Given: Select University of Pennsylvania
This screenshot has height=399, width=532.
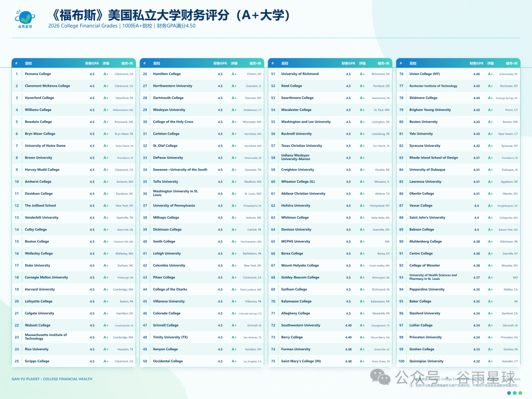Looking at the screenshot, I should [x=174, y=205].
